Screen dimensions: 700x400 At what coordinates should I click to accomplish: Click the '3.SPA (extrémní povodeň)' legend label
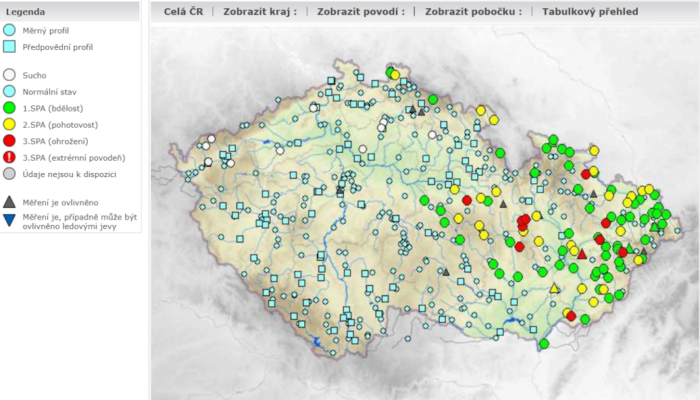pyautogui.click(x=74, y=158)
